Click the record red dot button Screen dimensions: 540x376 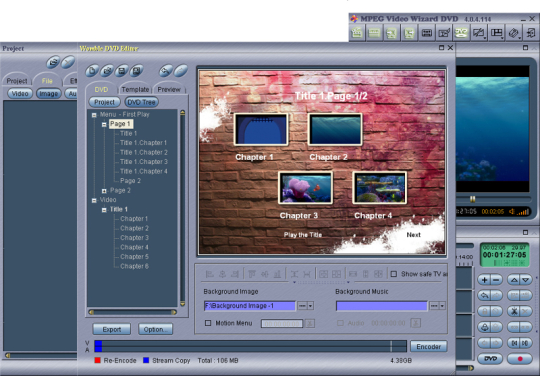point(520,359)
